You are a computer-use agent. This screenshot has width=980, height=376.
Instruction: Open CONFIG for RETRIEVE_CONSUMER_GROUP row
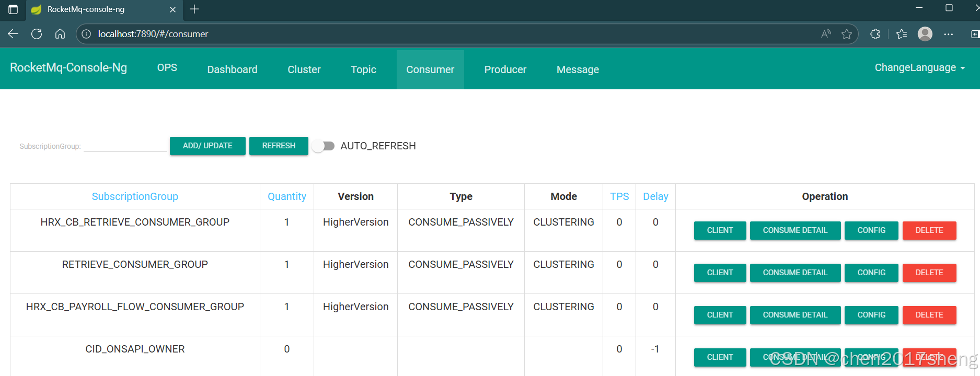pos(871,273)
